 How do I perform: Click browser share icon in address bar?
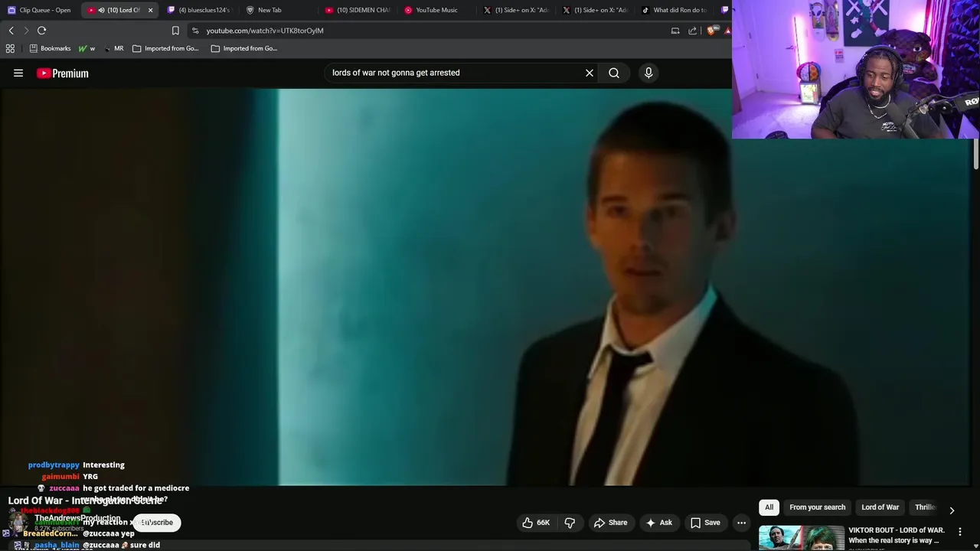693,31
